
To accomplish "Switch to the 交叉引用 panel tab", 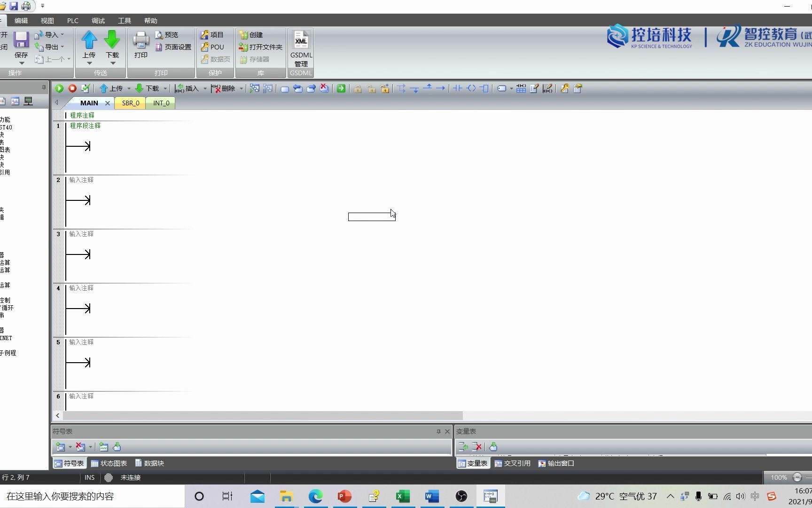I will click(513, 463).
